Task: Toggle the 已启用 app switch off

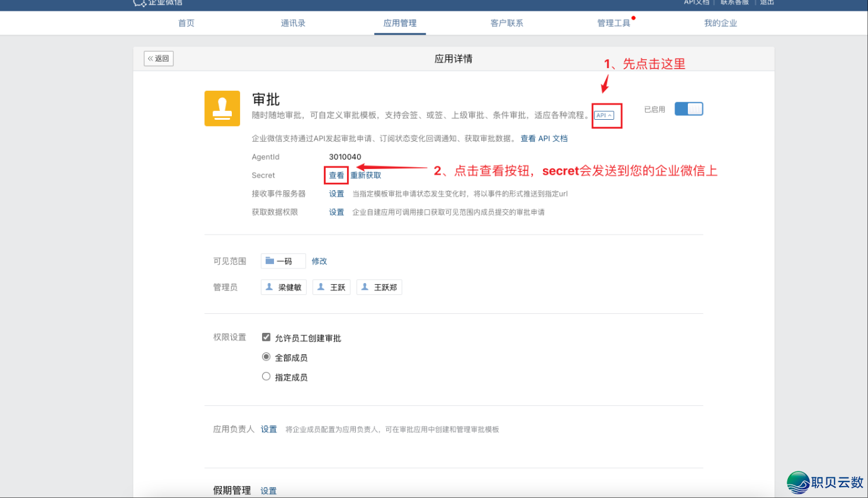Action: [688, 109]
